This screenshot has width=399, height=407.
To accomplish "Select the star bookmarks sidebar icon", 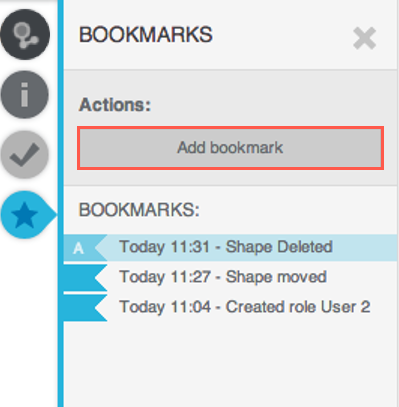I will pos(27,215).
